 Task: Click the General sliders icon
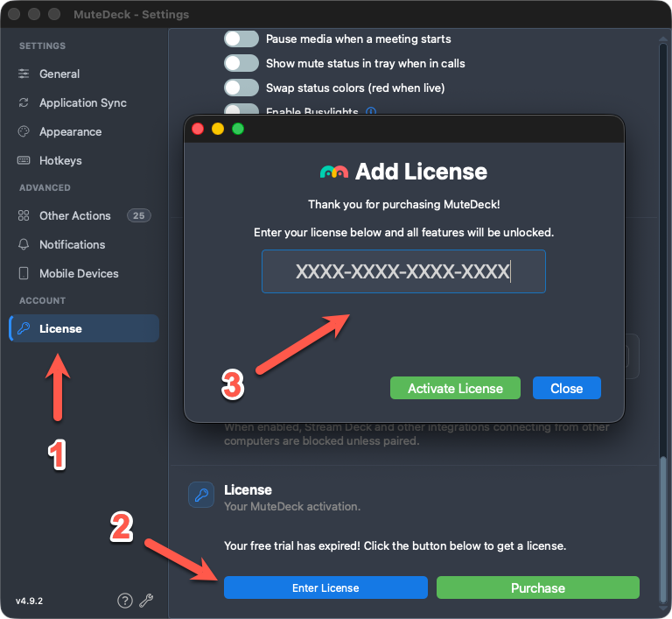[24, 74]
